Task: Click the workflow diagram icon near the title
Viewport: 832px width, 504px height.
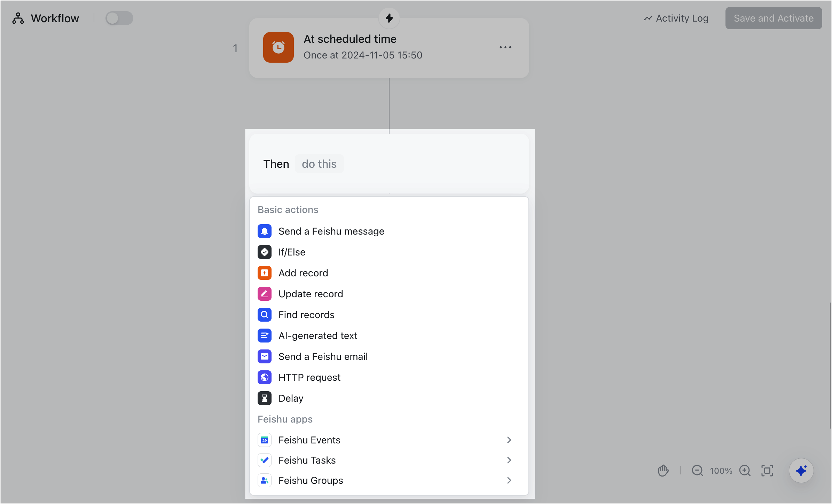Action: (18, 18)
